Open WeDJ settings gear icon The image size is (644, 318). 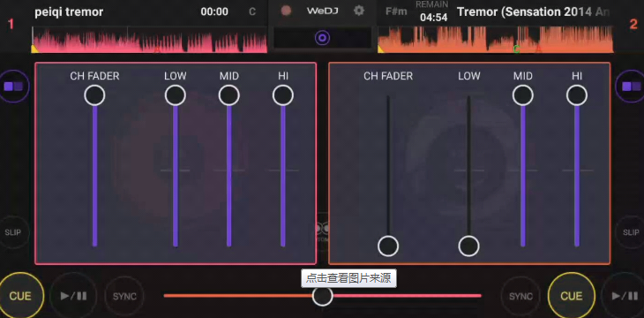click(x=359, y=11)
